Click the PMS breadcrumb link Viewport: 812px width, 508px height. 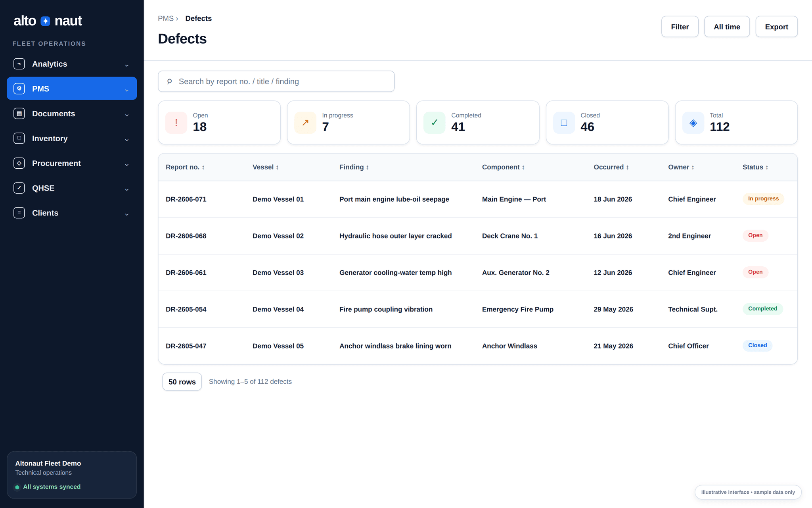(166, 18)
